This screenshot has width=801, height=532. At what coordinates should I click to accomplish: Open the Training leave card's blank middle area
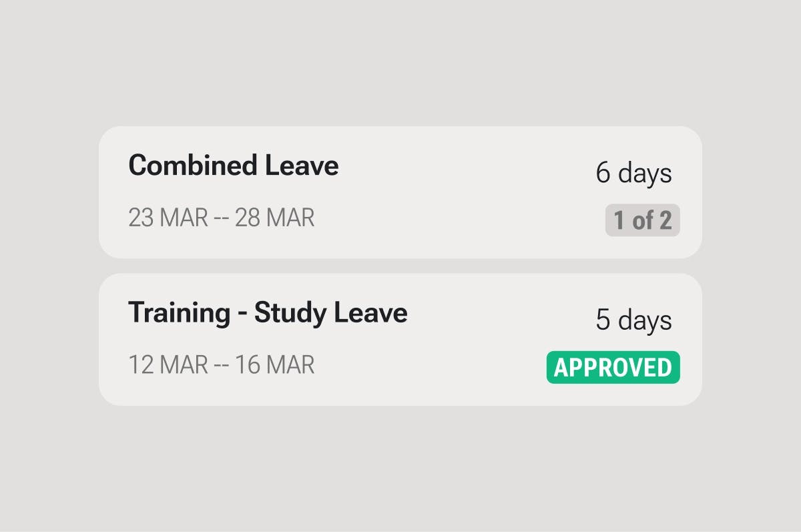click(467, 339)
